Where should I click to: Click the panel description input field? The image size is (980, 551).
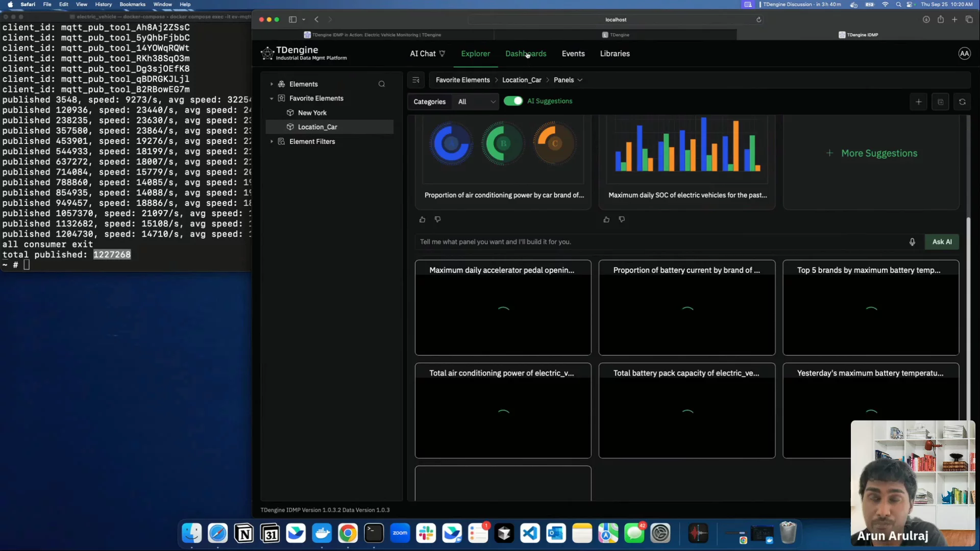(x=658, y=242)
